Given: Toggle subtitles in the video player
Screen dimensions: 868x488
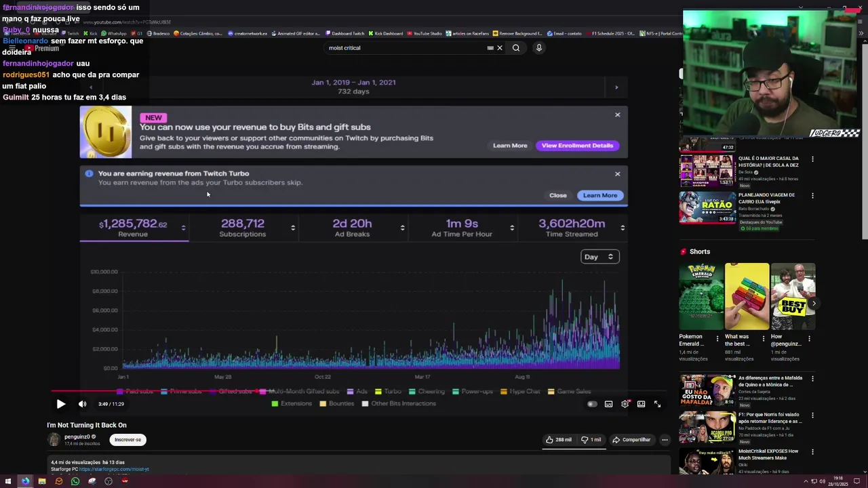Looking at the screenshot, I should [608, 404].
